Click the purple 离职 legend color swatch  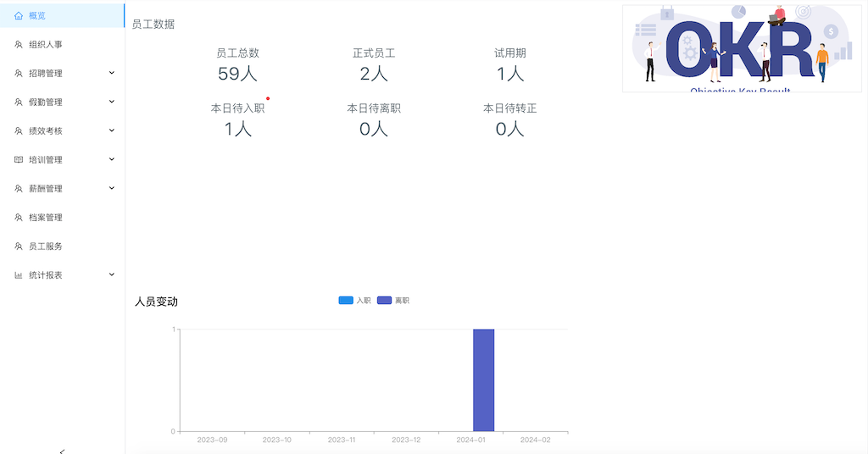(384, 301)
